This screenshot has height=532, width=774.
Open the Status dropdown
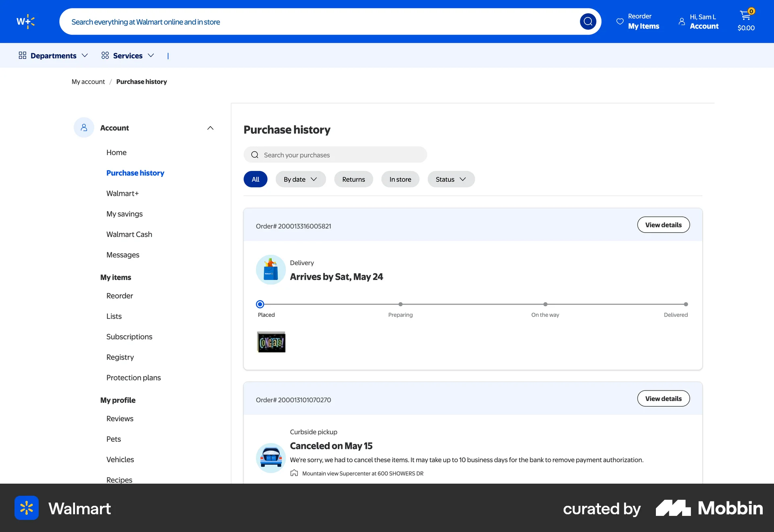451,179
